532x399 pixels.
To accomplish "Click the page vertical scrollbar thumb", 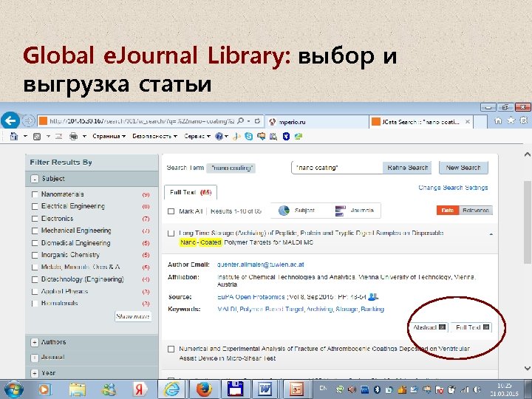I will pyautogui.click(x=528, y=222).
